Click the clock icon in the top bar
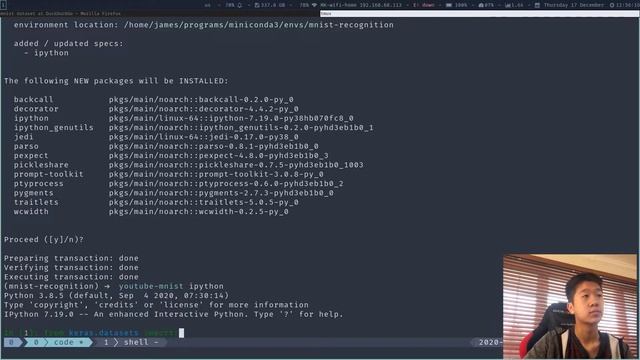 click(x=612, y=5)
